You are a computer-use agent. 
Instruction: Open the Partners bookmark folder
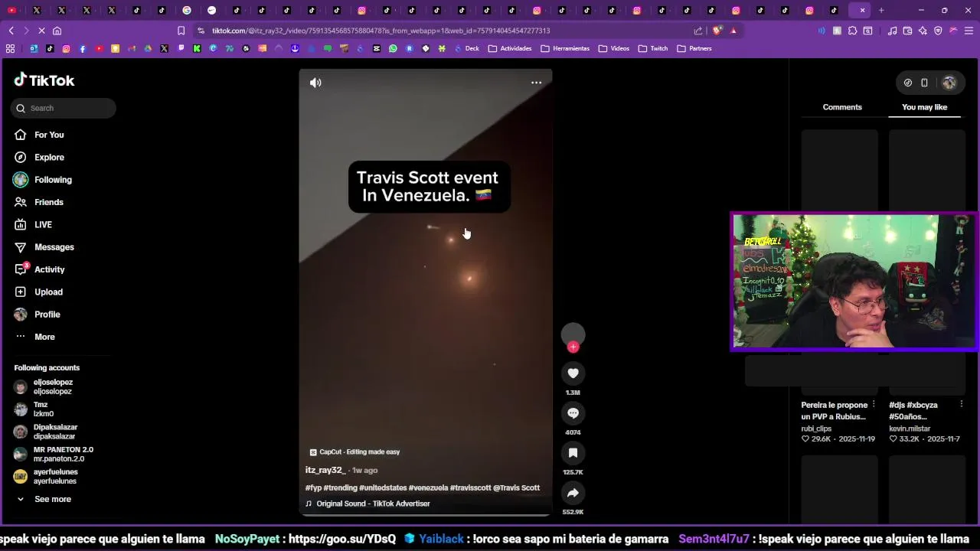click(694, 48)
